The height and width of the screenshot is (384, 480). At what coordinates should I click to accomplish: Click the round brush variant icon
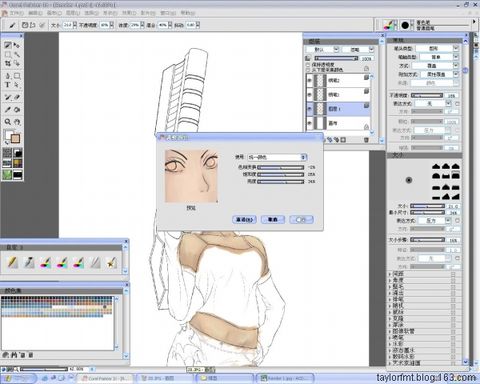405,25
